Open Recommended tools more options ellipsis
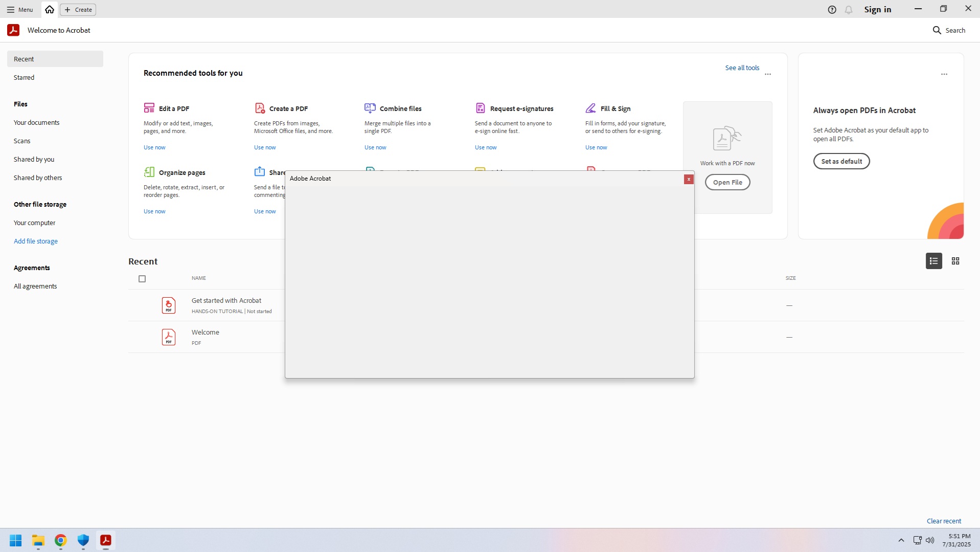The width and height of the screenshot is (980, 552). point(767,74)
